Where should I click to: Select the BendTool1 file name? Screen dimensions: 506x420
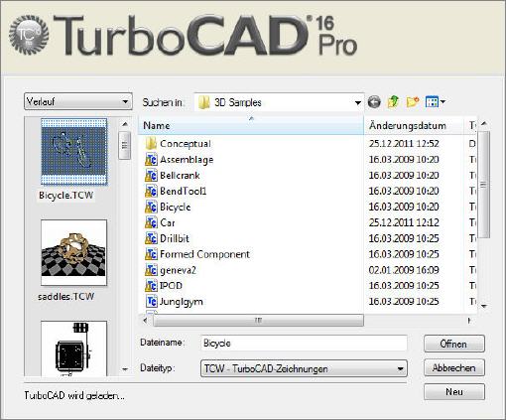(184, 191)
